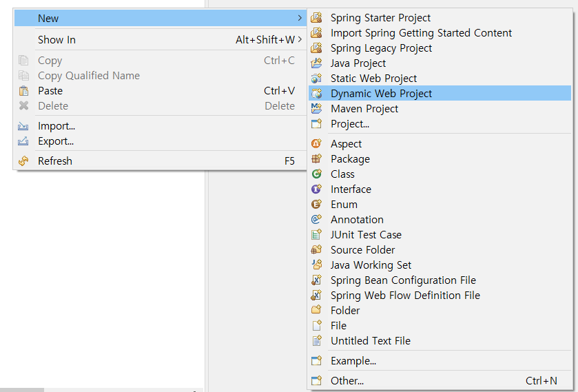Select Spring Web Flow Definition File

440,295
